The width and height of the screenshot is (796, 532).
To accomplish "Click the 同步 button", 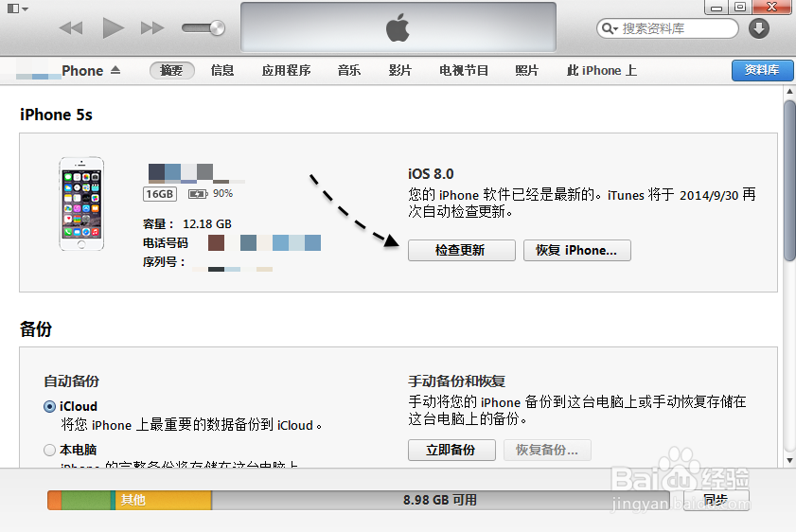I will click(716, 500).
